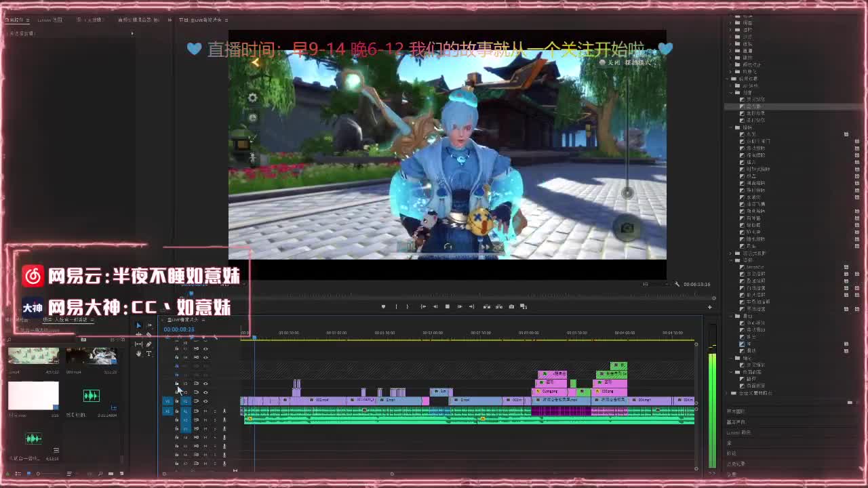Open the Essential Sound (基本声音) panel
The height and width of the screenshot is (488, 868).
click(x=735, y=422)
